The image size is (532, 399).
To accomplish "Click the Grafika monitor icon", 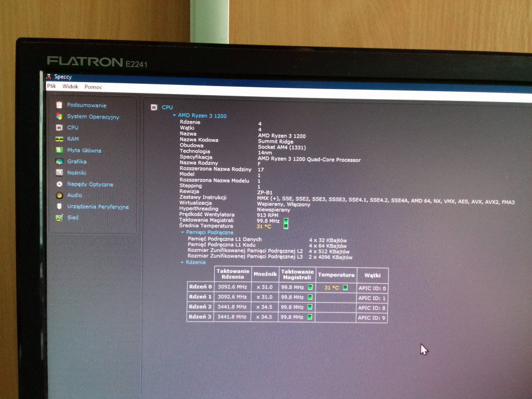I will [x=59, y=161].
